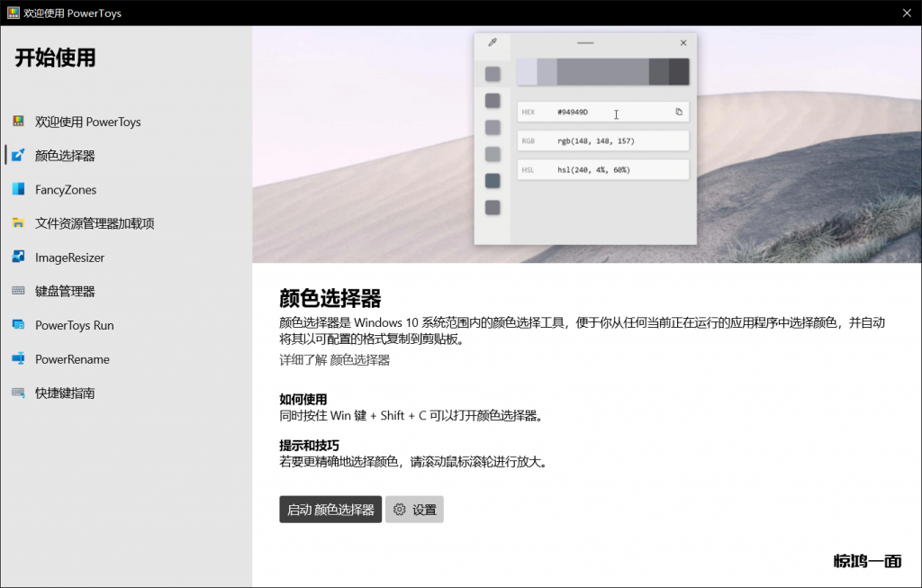Go to the 快捷键指南 page
922x588 pixels.
coord(65,393)
